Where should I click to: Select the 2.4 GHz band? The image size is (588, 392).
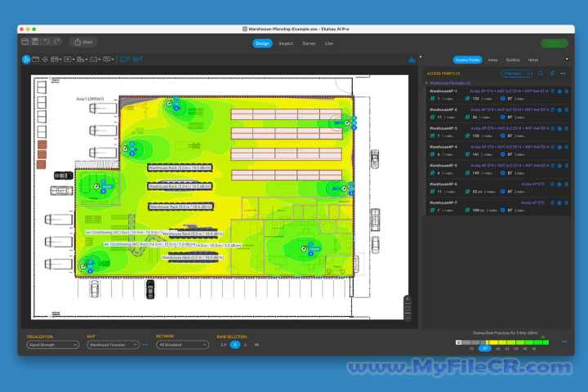(224, 345)
